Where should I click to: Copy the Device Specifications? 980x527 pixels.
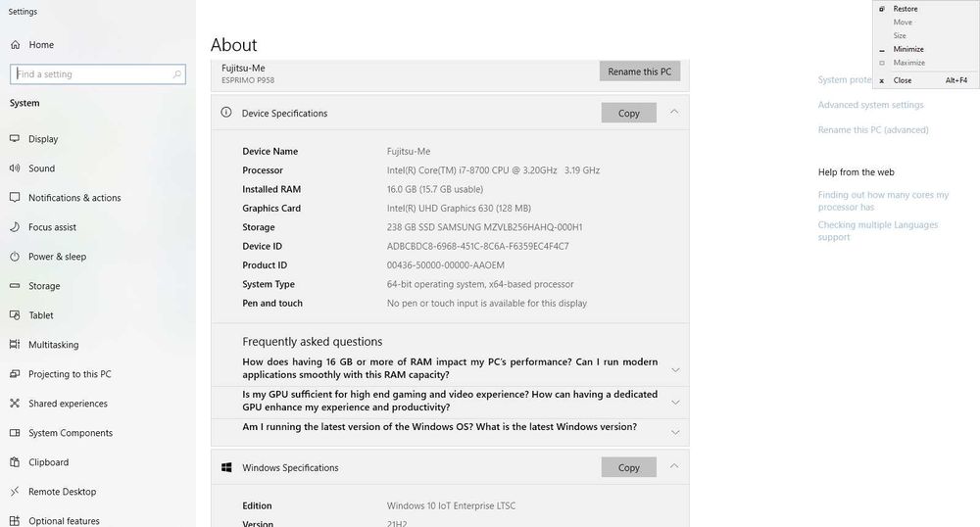click(629, 113)
